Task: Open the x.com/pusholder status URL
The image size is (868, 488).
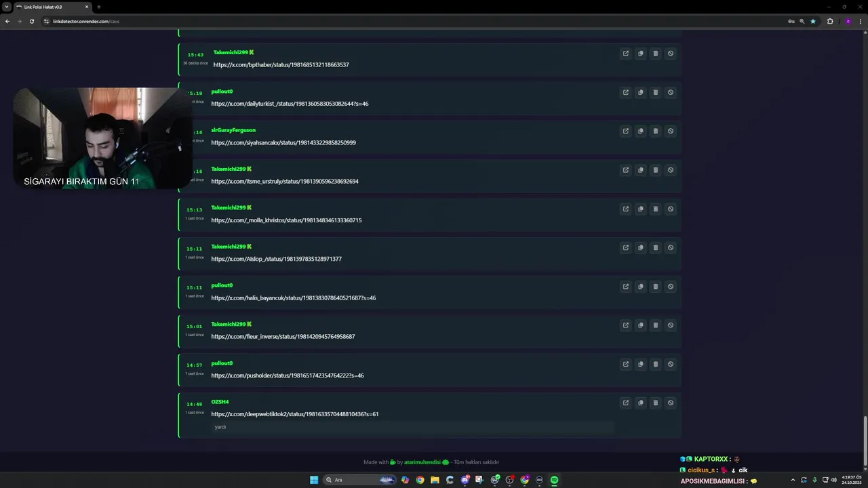Action: 288,375
